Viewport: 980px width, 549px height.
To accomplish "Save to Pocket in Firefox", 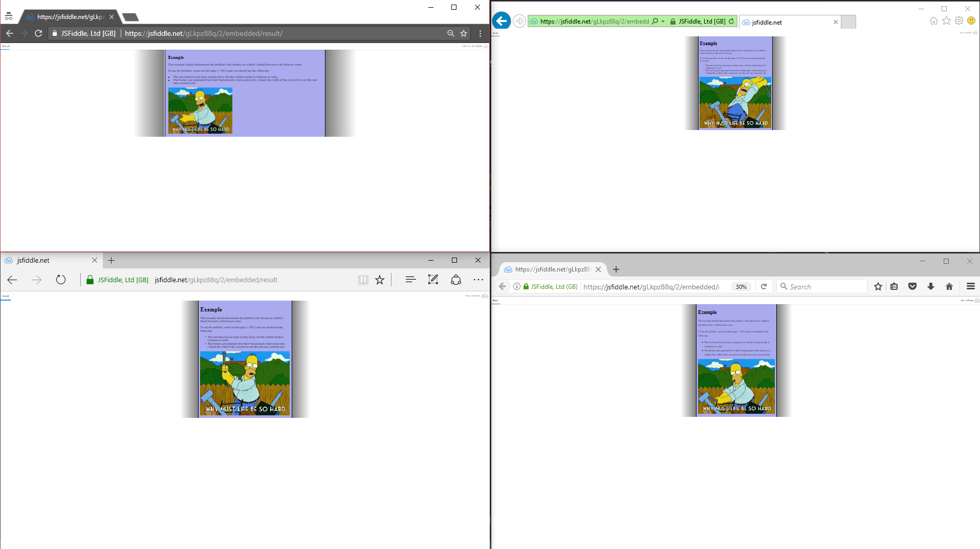I will (912, 286).
